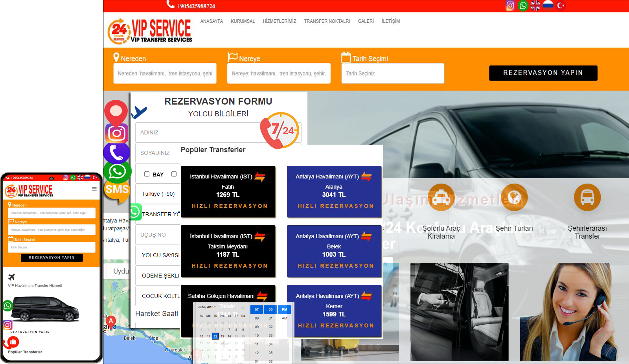Click the VIP Service logo
Viewport: 629px width, 364px height.
(x=150, y=31)
